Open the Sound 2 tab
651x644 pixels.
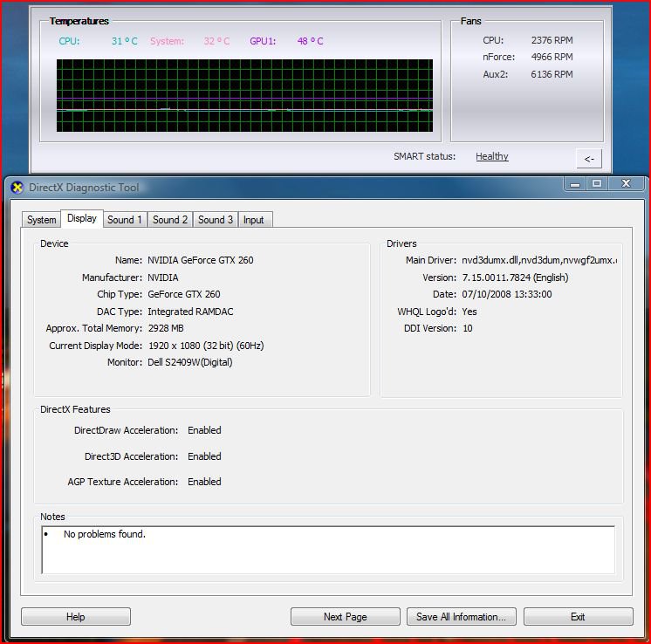(170, 220)
